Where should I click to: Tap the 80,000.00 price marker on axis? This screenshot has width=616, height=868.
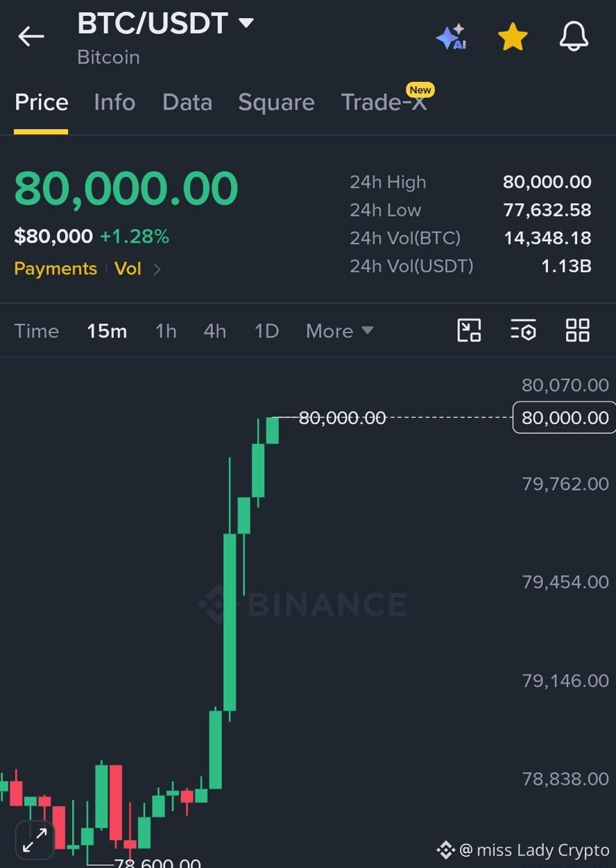coord(564,418)
